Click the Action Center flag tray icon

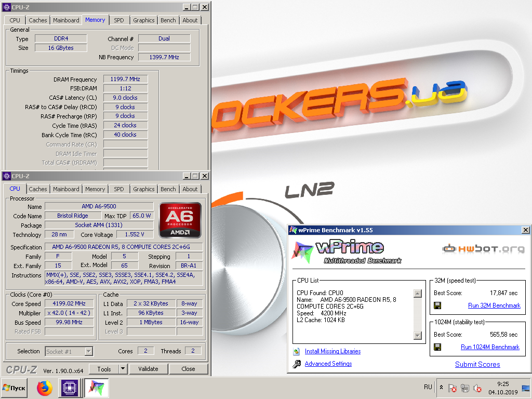[x=453, y=388]
